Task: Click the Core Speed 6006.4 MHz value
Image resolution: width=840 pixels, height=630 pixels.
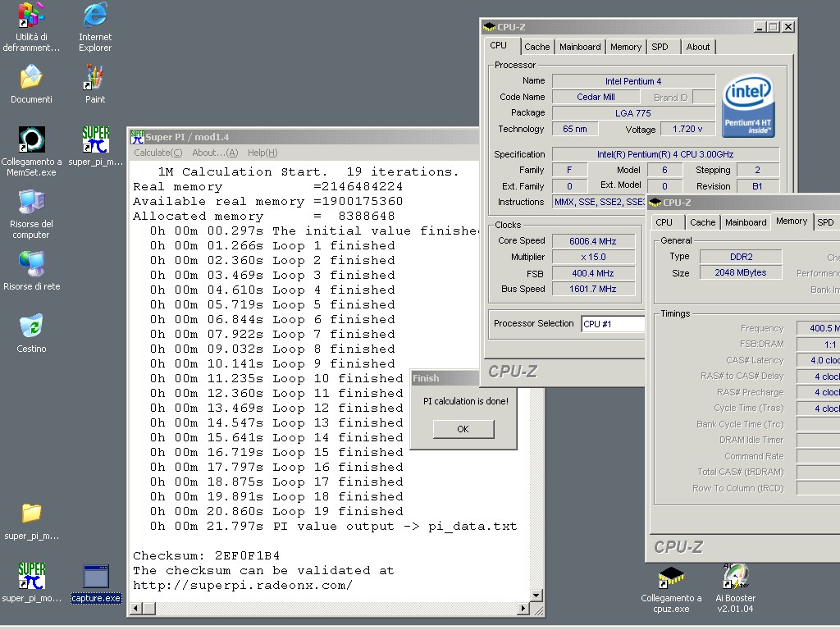Action: [x=593, y=241]
